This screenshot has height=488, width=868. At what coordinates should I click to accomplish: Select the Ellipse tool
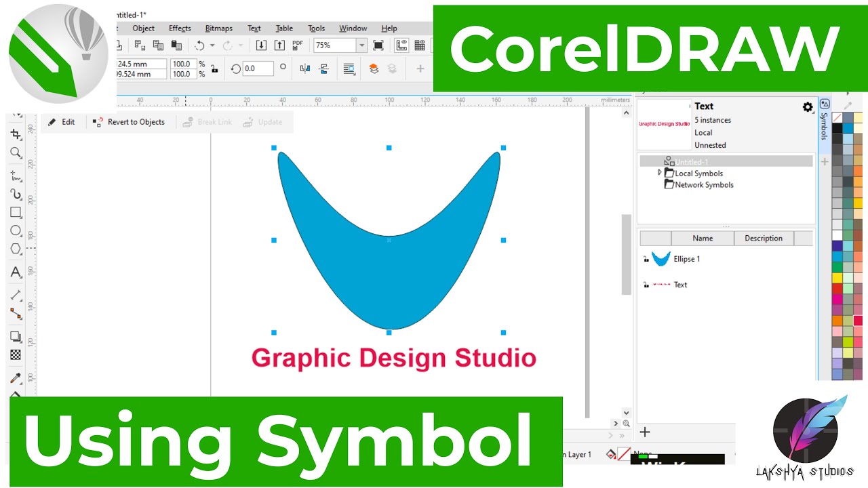[16, 231]
